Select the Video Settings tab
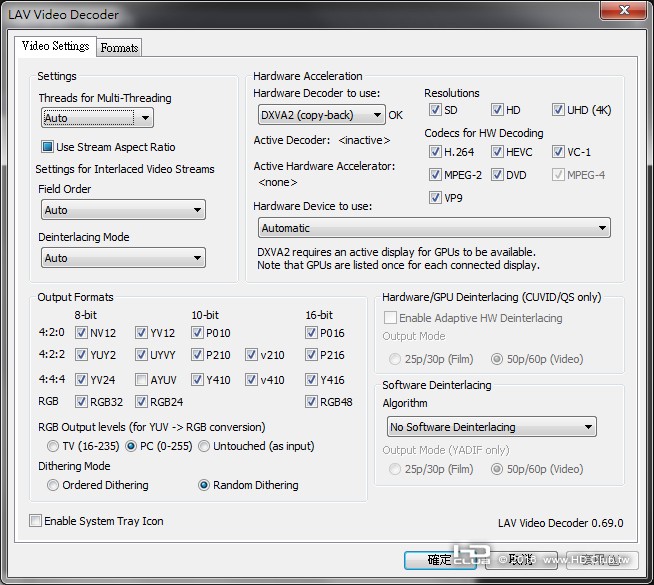This screenshot has width=654, height=585. pos(55,46)
